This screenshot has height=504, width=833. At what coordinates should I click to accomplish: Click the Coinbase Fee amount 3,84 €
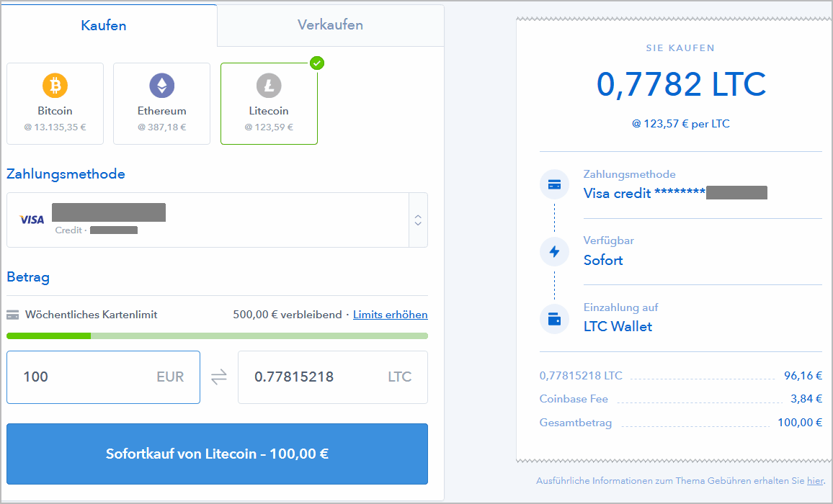point(806,399)
